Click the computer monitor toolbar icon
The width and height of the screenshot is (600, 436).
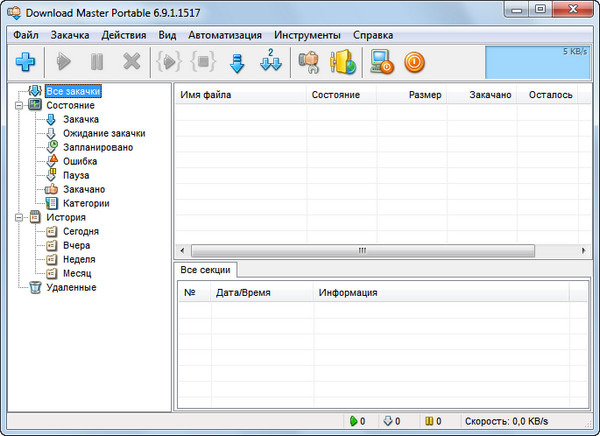(x=380, y=62)
